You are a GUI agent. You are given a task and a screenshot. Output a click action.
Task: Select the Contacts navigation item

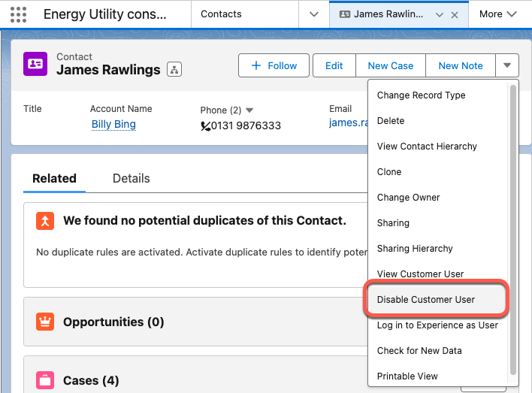click(x=221, y=14)
